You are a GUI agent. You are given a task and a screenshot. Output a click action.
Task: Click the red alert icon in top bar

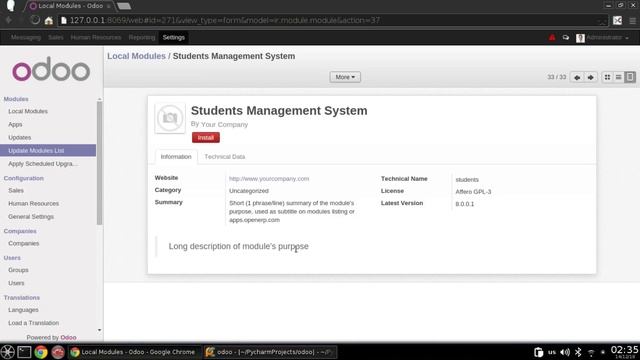click(552, 38)
